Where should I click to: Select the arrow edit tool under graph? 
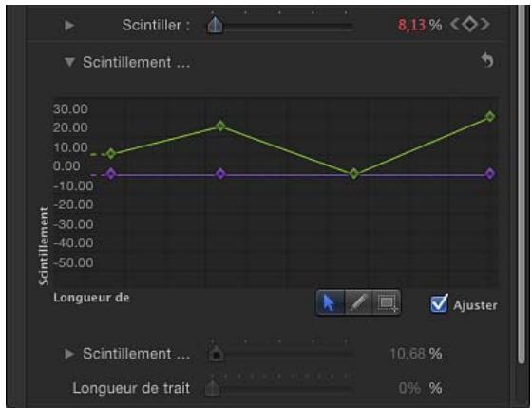[x=330, y=302]
